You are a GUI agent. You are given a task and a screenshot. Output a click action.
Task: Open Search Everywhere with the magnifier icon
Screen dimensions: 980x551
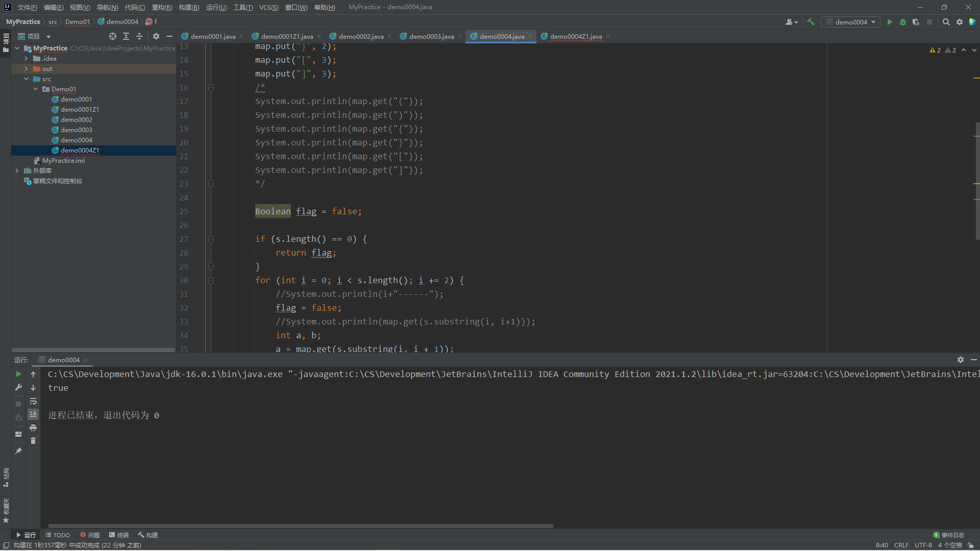click(946, 22)
